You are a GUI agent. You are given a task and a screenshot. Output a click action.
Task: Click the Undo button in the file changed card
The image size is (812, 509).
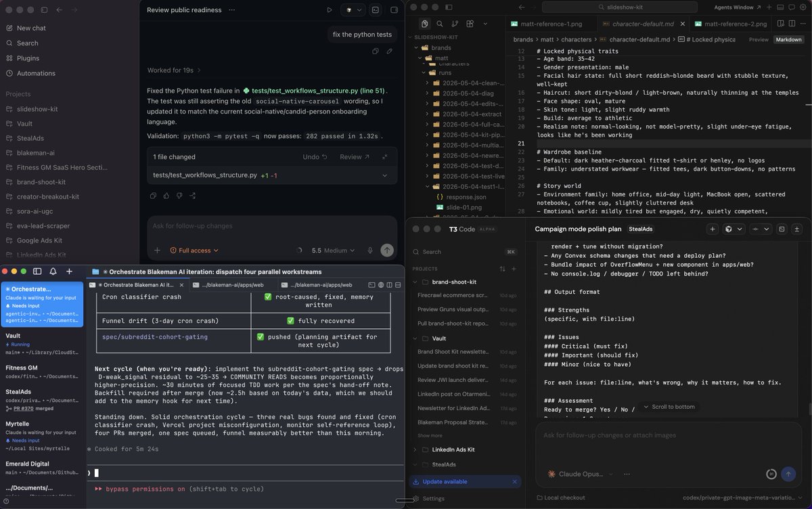[315, 157]
